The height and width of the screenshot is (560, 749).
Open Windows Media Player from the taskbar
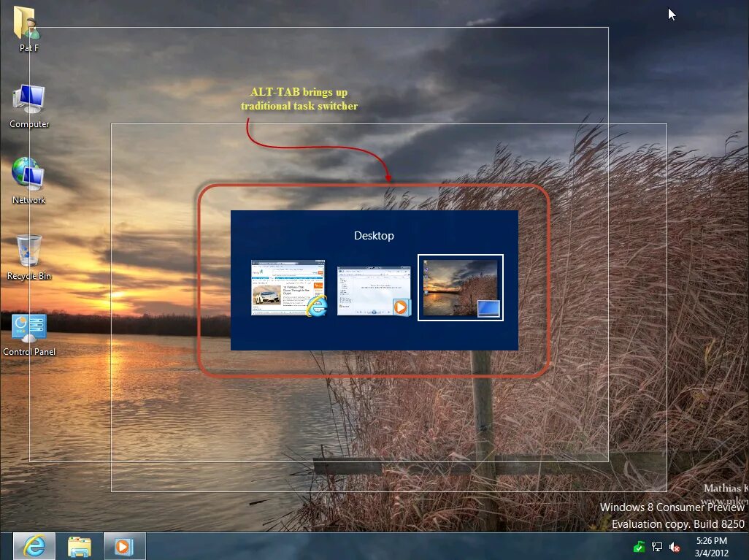(x=123, y=545)
